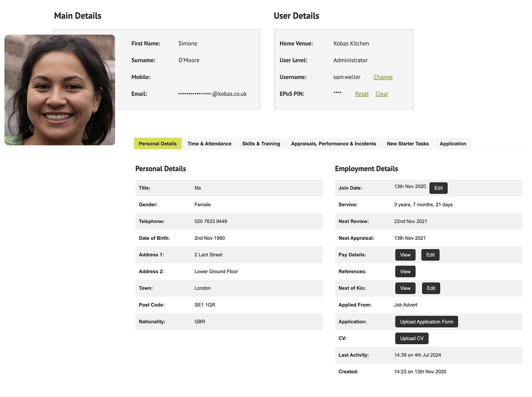View the employee References

(x=405, y=272)
